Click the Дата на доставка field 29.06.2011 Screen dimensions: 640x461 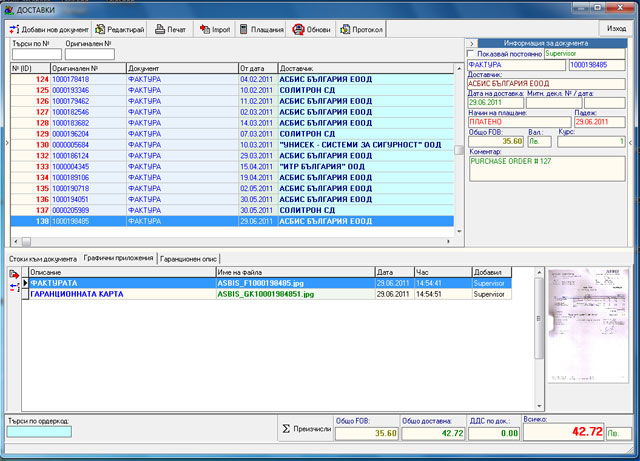click(496, 102)
